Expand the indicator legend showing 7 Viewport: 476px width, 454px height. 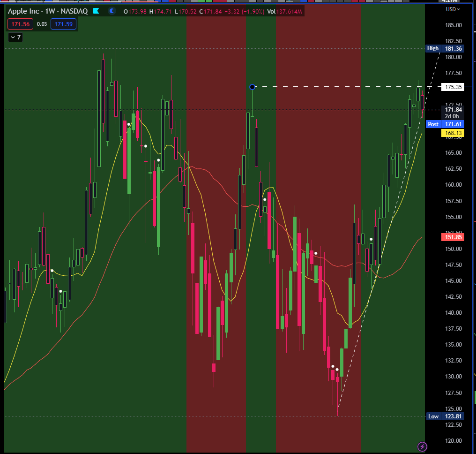[x=15, y=37]
